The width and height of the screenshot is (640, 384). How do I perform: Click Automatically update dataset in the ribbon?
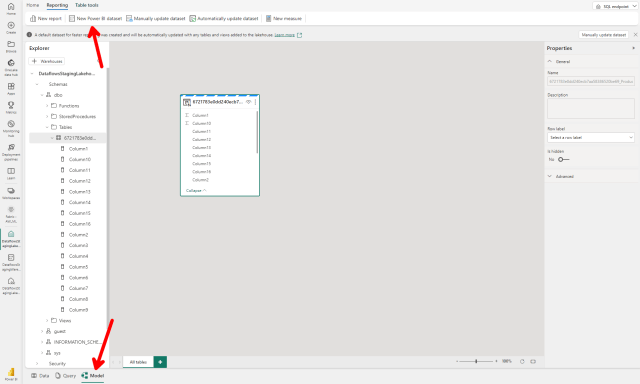[x=224, y=18]
